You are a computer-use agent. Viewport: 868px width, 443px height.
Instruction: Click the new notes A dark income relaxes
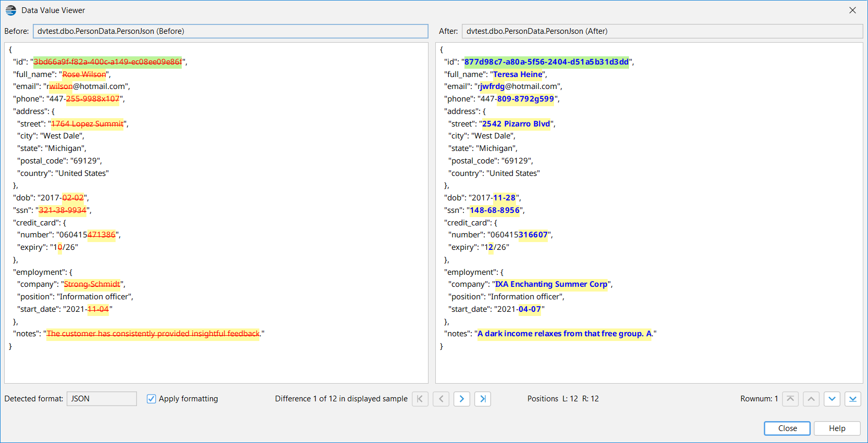pos(565,334)
